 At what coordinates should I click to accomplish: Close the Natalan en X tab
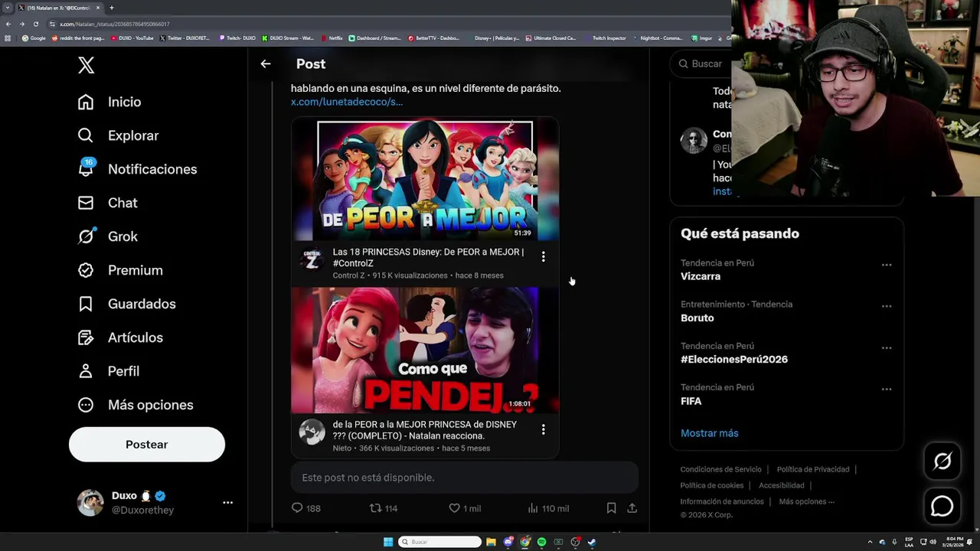98,8
